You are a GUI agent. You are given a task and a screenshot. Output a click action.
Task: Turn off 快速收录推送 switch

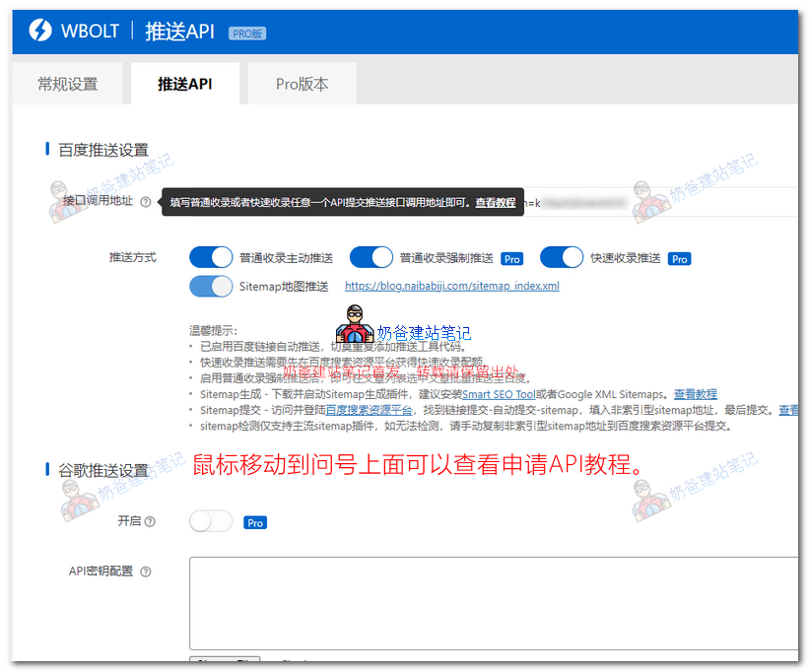pyautogui.click(x=562, y=258)
